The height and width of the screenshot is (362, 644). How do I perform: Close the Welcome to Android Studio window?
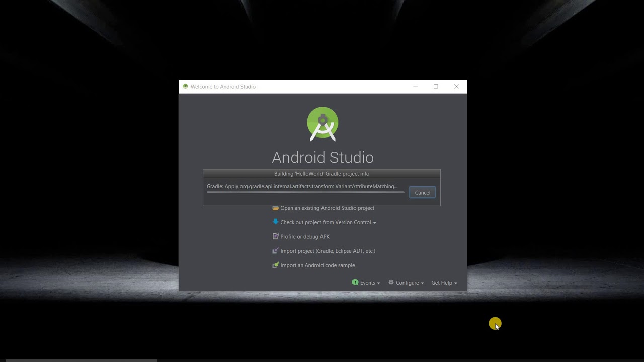[x=456, y=86]
